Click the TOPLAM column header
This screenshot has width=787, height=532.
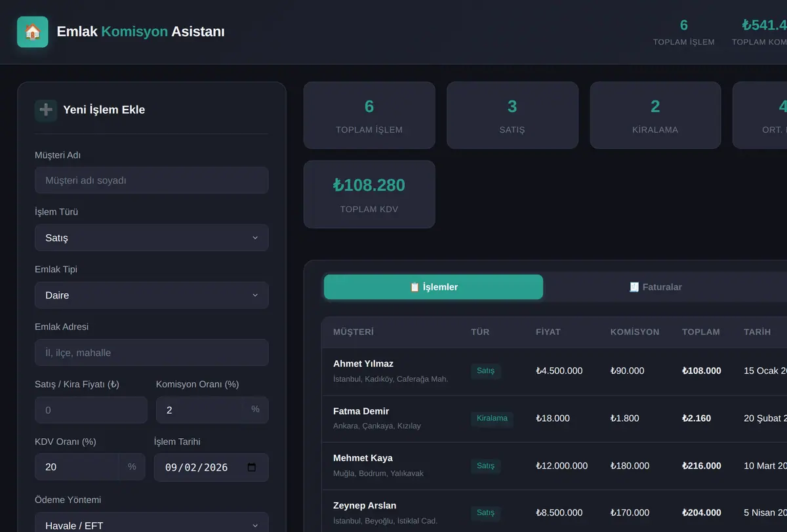click(x=701, y=332)
